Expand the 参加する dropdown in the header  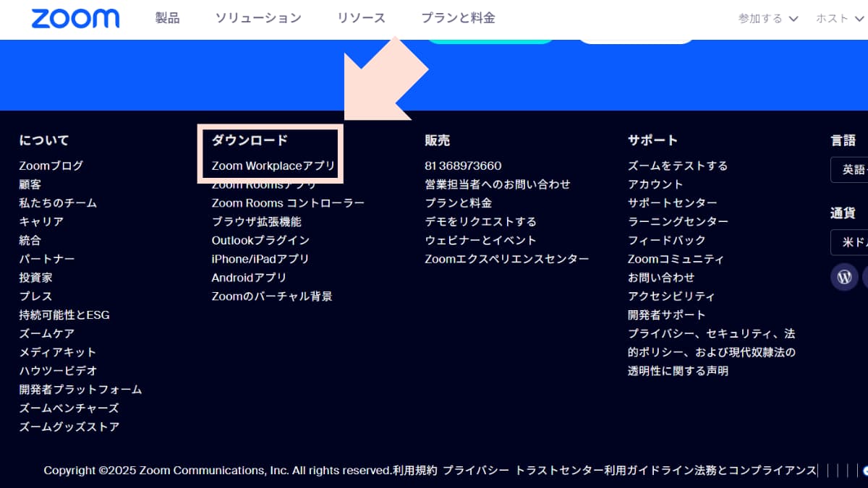pyautogui.click(x=768, y=19)
